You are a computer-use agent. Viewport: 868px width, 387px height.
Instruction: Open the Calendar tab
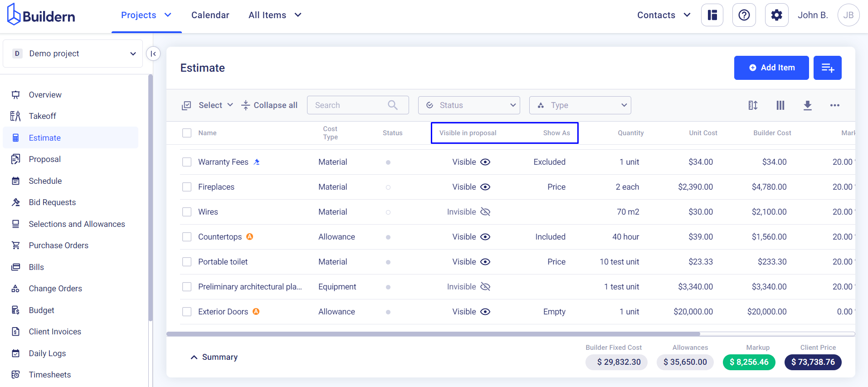(210, 15)
